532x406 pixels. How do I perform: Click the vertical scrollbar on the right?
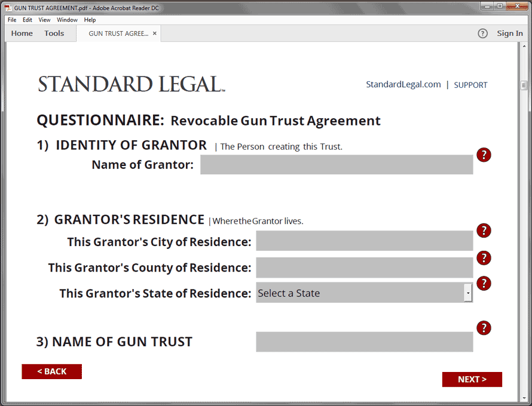coord(524,209)
